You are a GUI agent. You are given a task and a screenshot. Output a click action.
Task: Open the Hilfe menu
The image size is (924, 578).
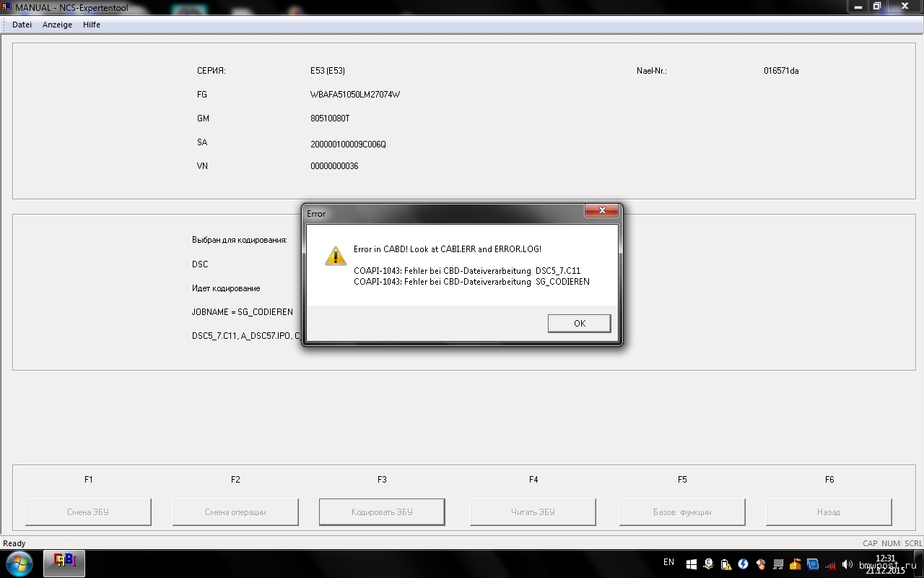pos(92,25)
